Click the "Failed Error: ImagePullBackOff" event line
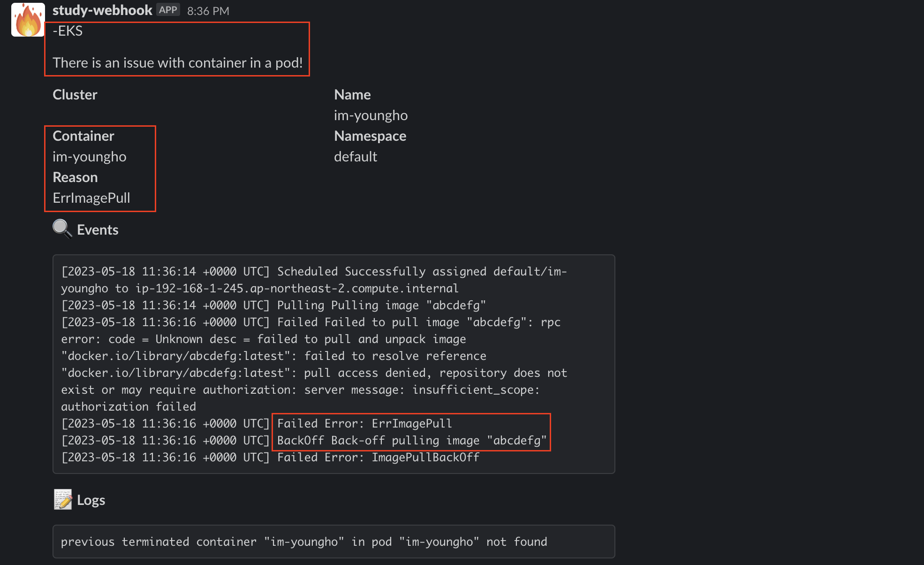Screen dimensions: 924x565 378,457
